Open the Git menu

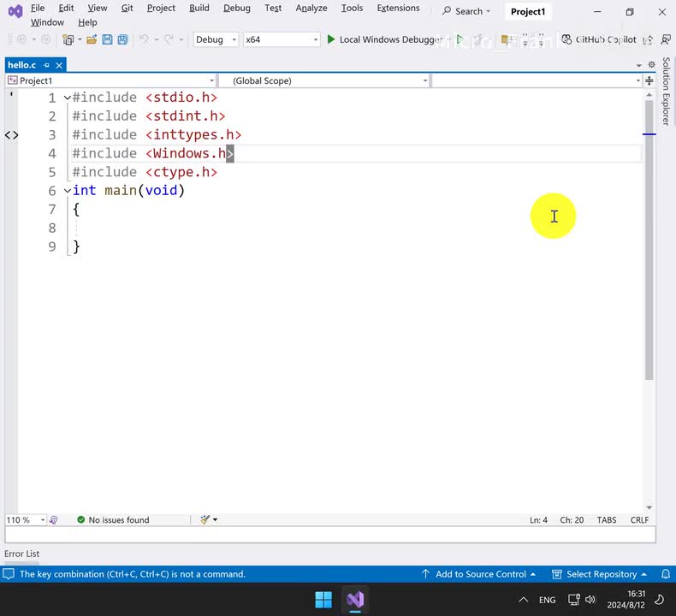127,9
